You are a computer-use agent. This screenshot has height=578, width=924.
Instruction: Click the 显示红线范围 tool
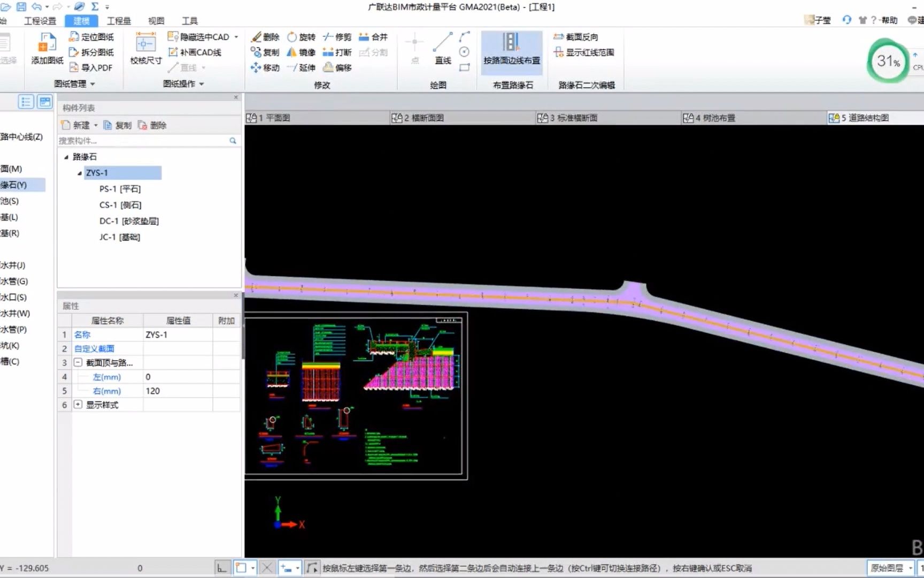pyautogui.click(x=584, y=52)
